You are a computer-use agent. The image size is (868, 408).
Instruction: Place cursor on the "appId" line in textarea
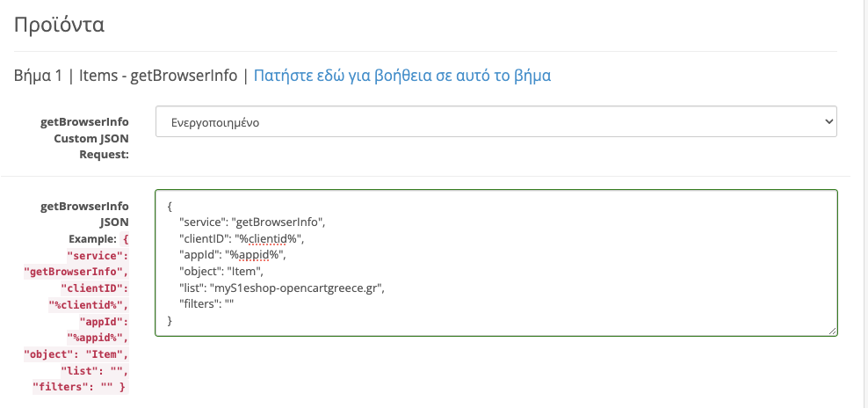233,255
